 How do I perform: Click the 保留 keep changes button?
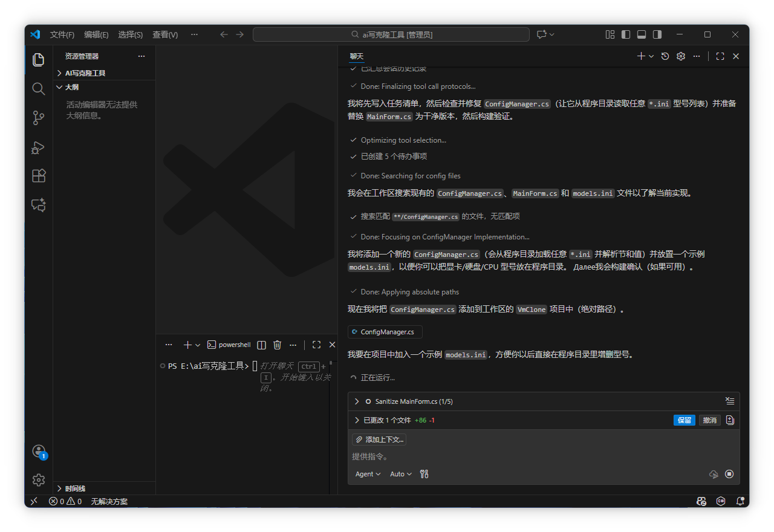tap(685, 420)
